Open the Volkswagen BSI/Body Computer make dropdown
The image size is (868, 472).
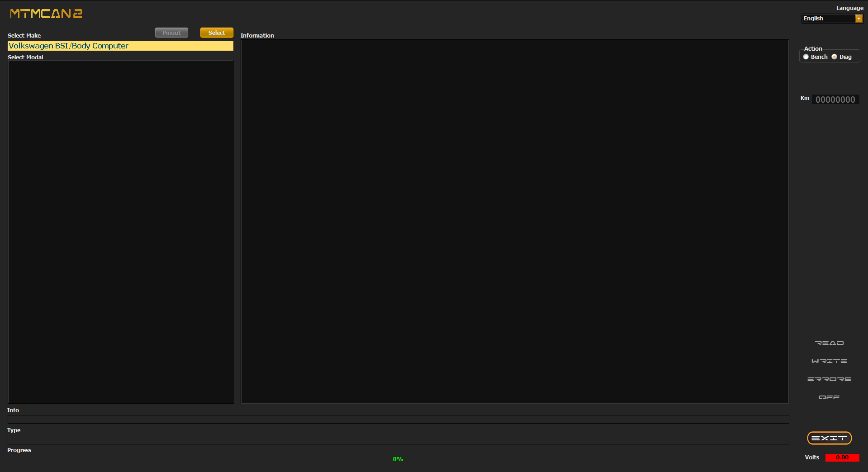pos(120,46)
